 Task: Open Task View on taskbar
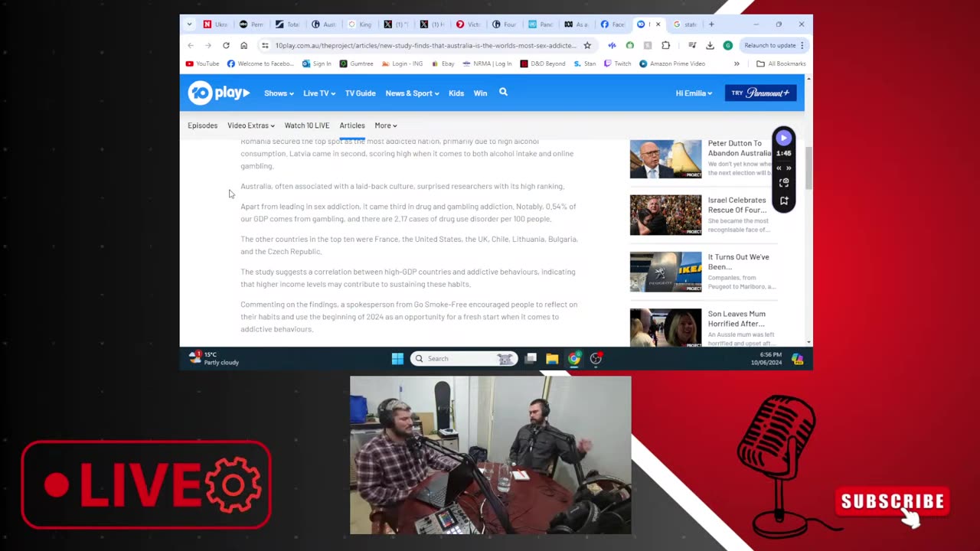coord(531,358)
